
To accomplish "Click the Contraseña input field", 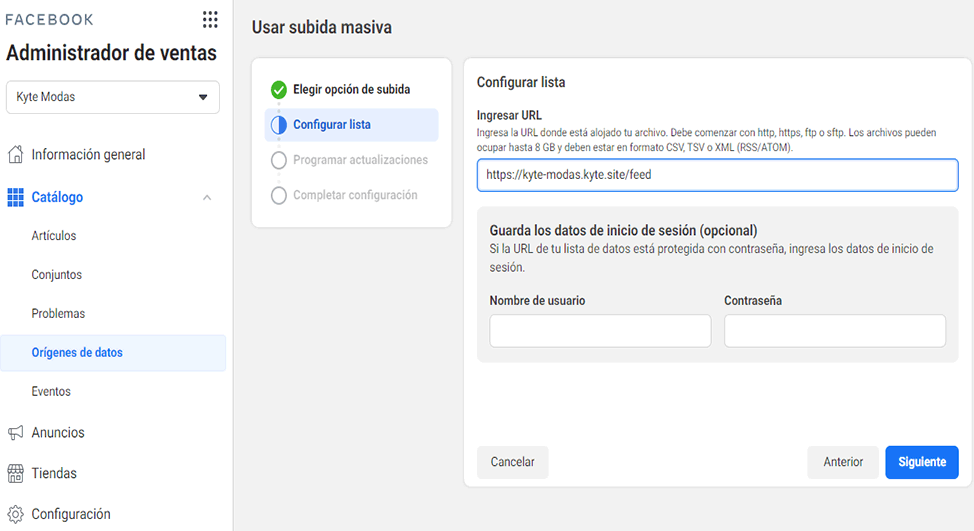I will pyautogui.click(x=835, y=330).
